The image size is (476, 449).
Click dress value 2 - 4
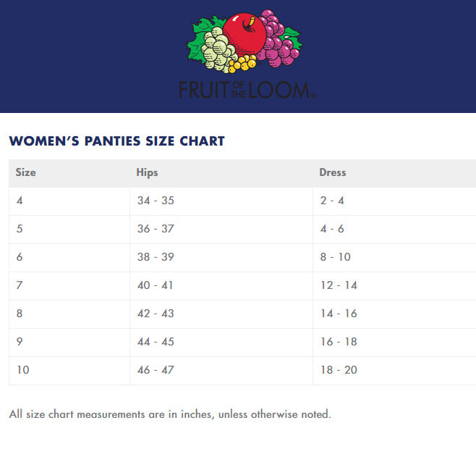332,201
